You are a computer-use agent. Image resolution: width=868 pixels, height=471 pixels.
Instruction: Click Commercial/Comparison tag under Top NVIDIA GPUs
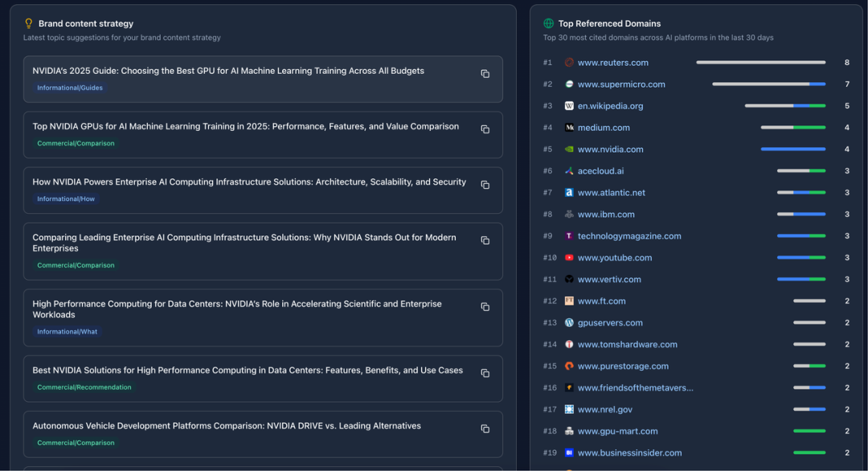[x=76, y=143]
